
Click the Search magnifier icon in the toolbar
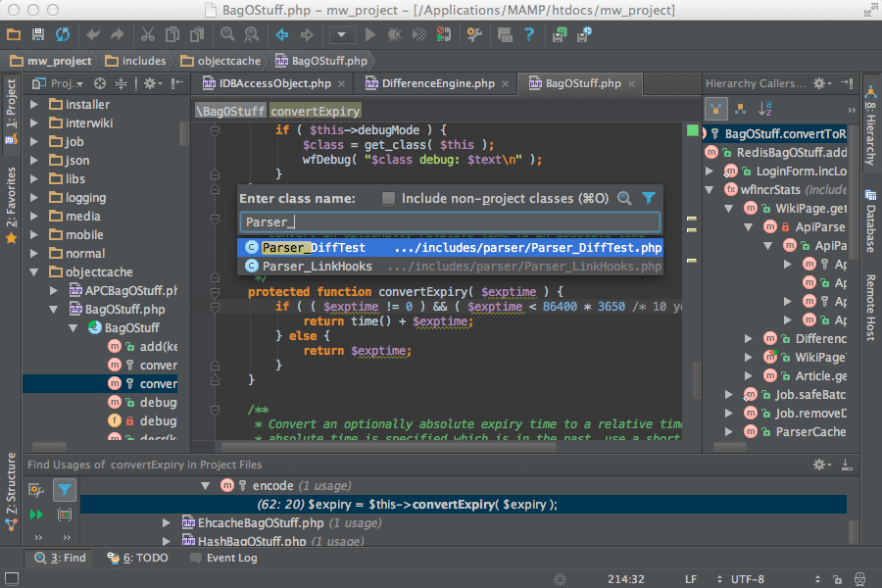coord(226,34)
